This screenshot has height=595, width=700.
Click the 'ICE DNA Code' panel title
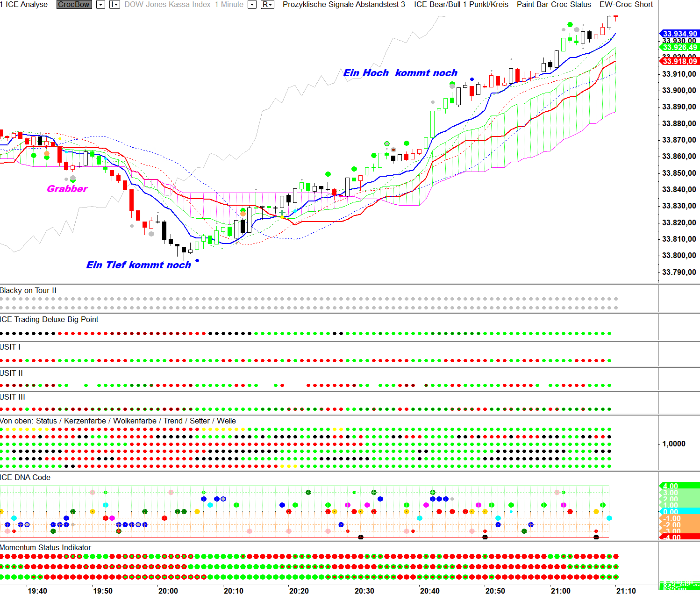click(x=25, y=477)
